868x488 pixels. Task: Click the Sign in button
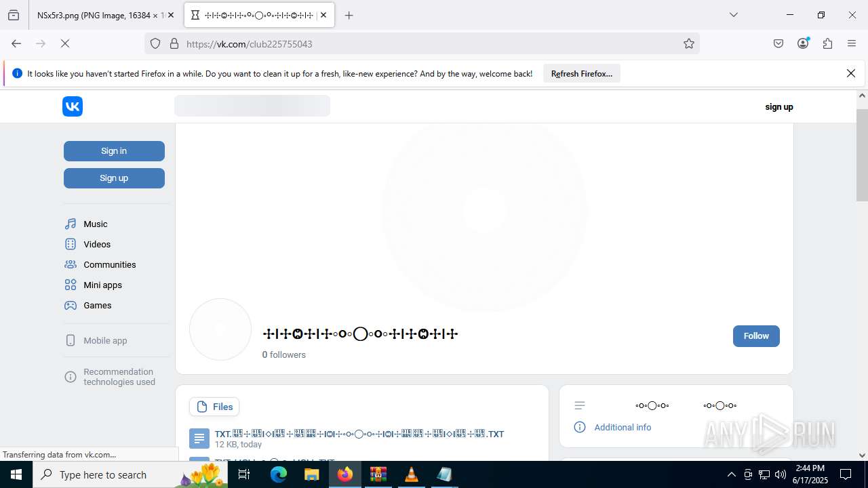pyautogui.click(x=114, y=151)
